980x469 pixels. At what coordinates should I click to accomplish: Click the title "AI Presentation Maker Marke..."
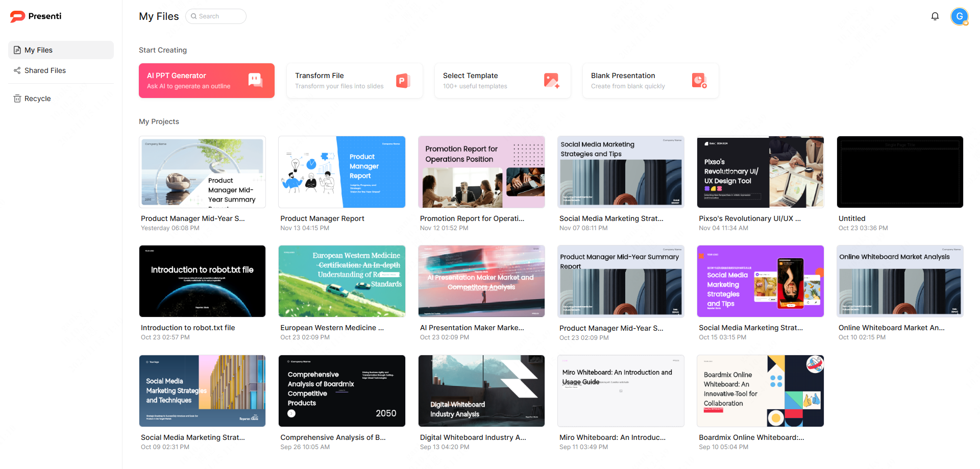pyautogui.click(x=472, y=328)
